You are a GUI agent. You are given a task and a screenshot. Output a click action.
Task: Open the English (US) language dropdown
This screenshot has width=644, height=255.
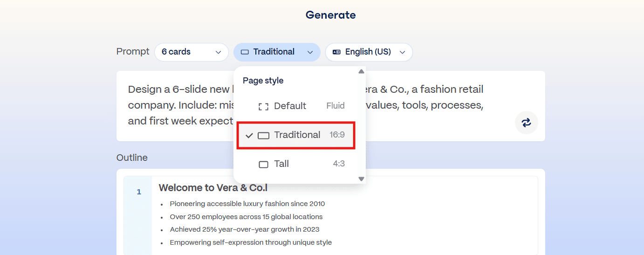click(369, 52)
